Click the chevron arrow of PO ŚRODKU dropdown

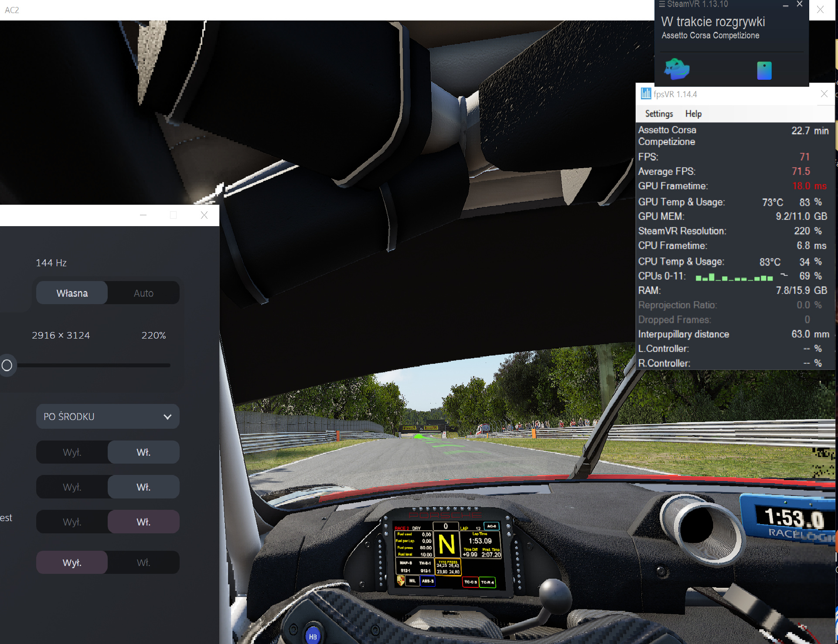tap(167, 417)
